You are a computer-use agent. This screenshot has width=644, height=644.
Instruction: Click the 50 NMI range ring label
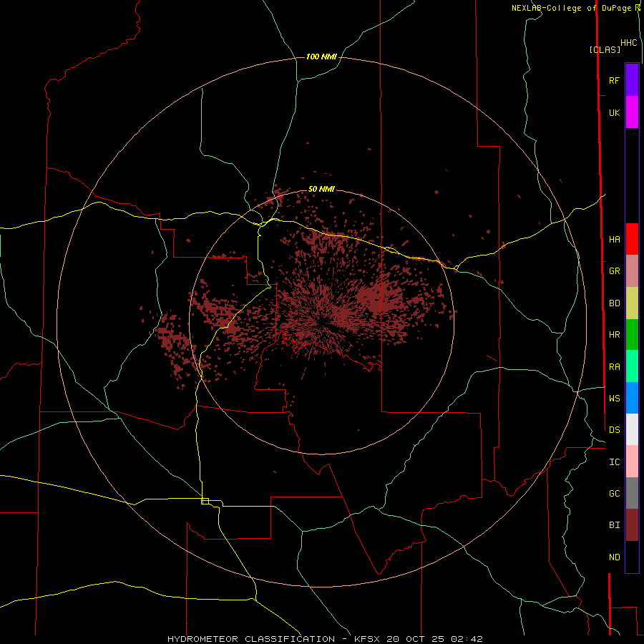tap(321, 189)
